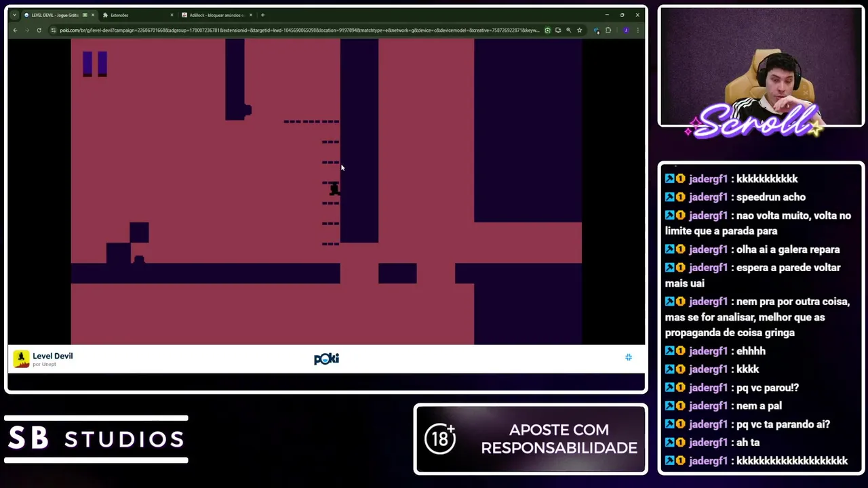
Task: Go forward in the browser
Action: [x=26, y=30]
